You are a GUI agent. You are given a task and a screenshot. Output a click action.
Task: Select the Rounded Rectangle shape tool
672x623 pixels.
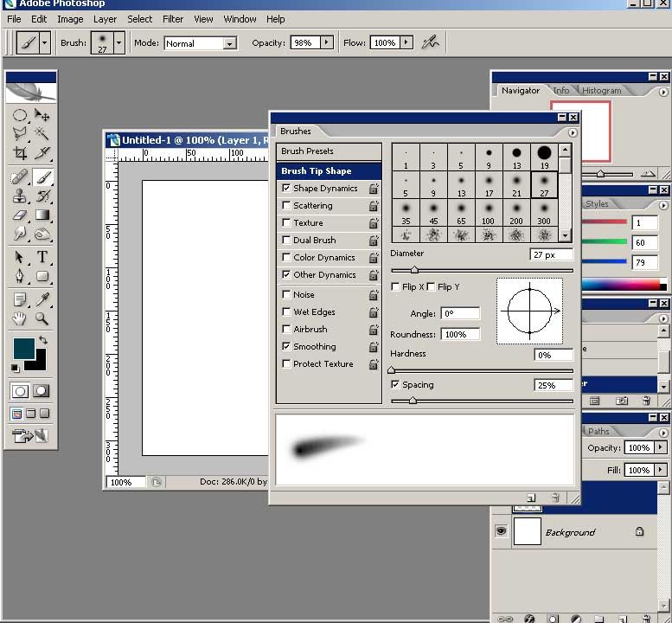[x=42, y=276]
